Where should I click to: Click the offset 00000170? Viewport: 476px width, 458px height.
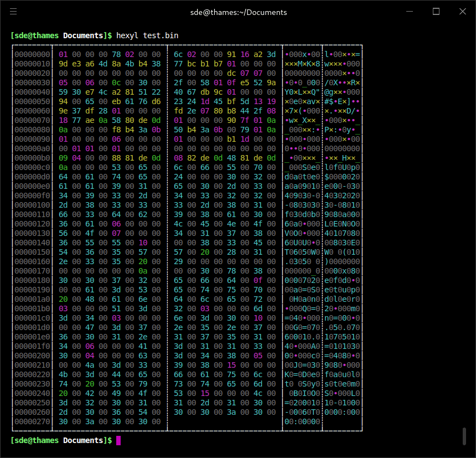click(x=32, y=271)
